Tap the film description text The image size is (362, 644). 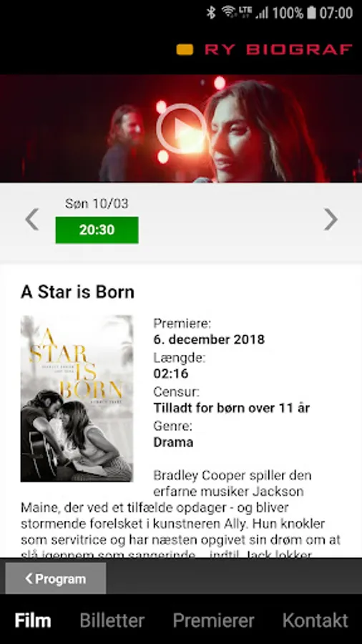point(180,515)
